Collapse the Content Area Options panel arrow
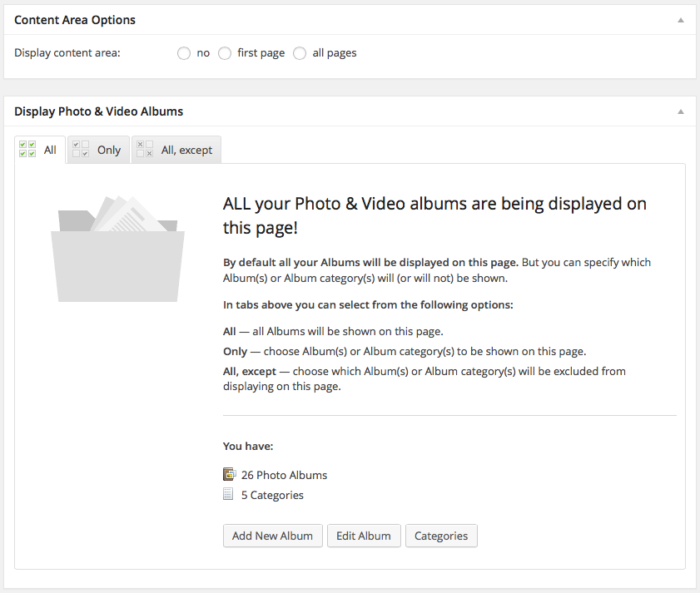Image resolution: width=700 pixels, height=593 pixels. [x=680, y=20]
